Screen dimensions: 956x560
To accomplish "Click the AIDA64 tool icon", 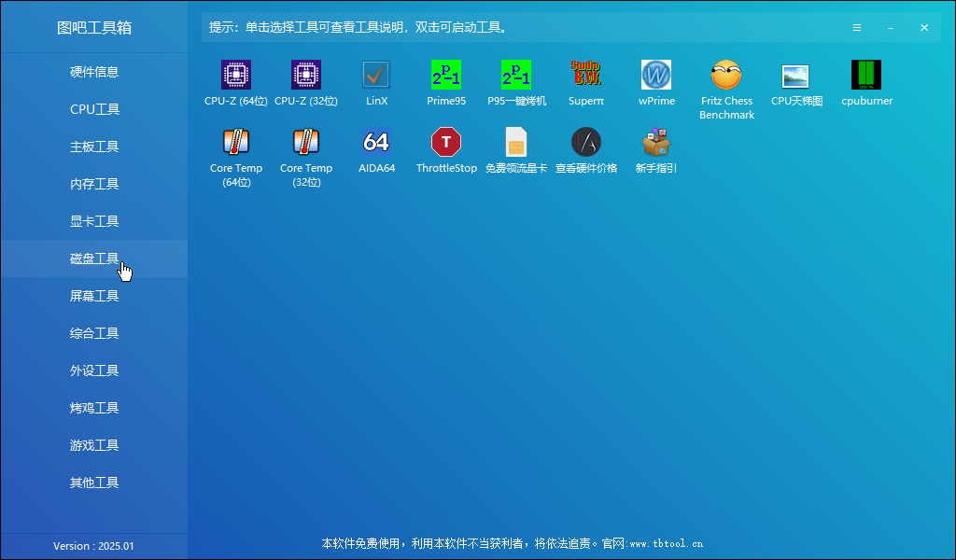I will (x=376, y=142).
